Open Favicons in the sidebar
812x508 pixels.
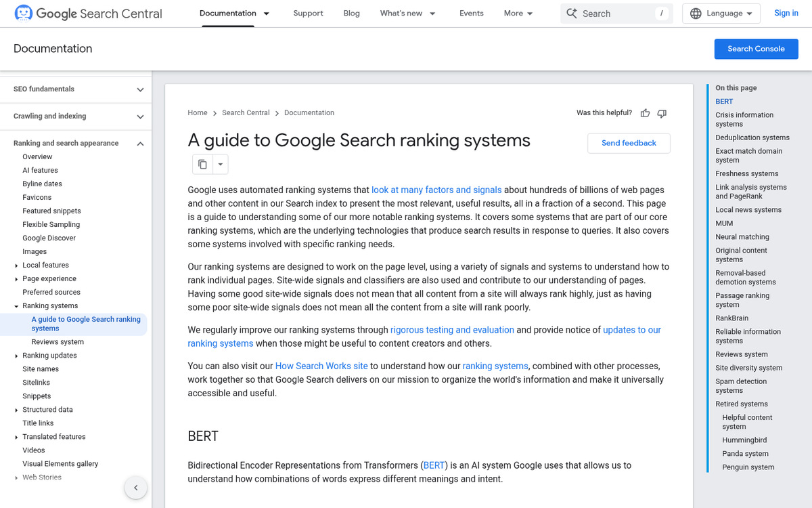coord(37,197)
